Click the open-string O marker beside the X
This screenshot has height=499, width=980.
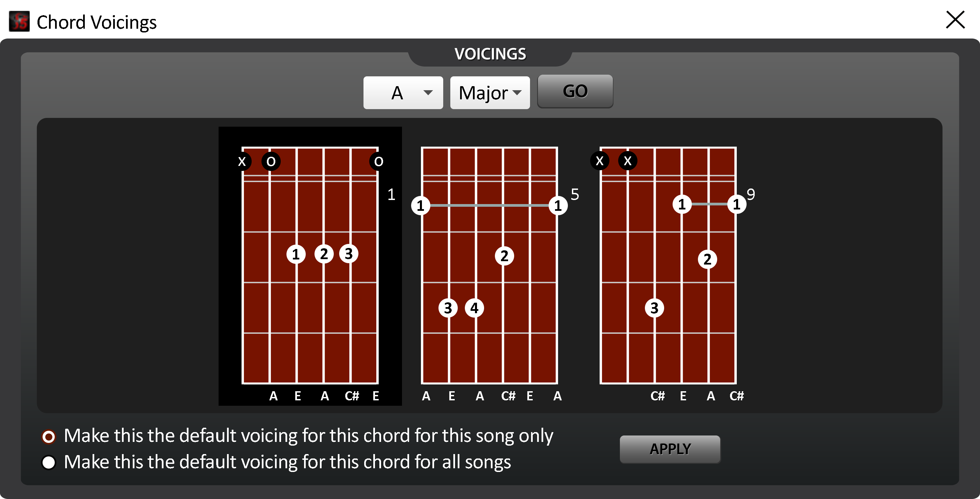click(271, 161)
